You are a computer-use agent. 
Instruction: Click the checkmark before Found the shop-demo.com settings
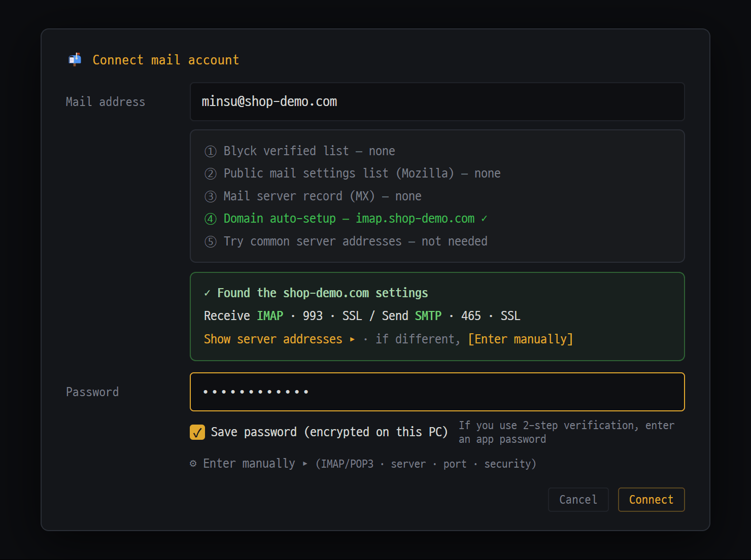207,293
